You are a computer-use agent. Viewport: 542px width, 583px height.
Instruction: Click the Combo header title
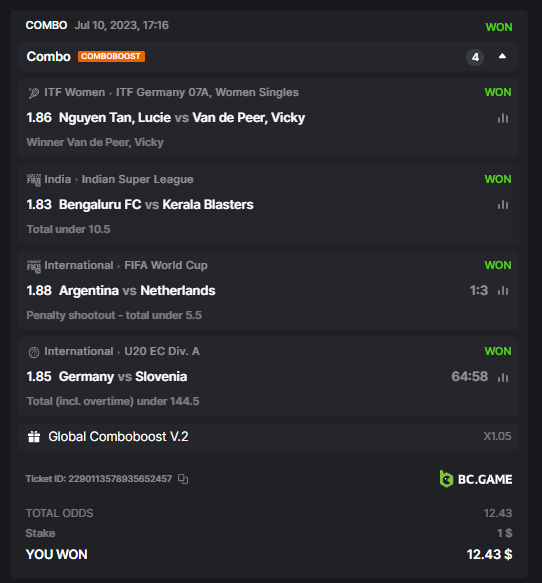click(x=48, y=57)
